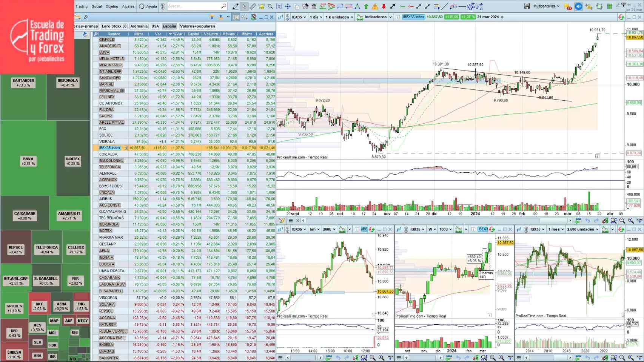This screenshot has width=644, height=362.
Task: Open the '1 día' timeframe dropdown
Action: 316,17
